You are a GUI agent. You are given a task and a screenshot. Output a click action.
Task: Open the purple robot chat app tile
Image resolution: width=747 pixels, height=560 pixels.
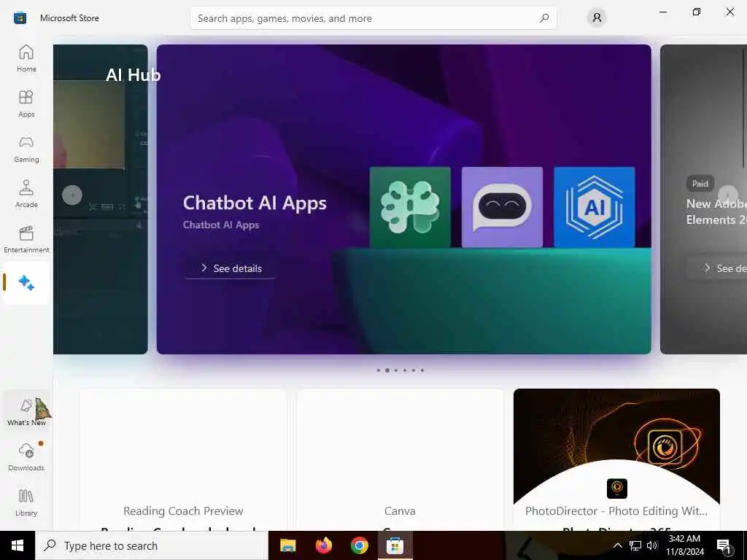pos(502,207)
